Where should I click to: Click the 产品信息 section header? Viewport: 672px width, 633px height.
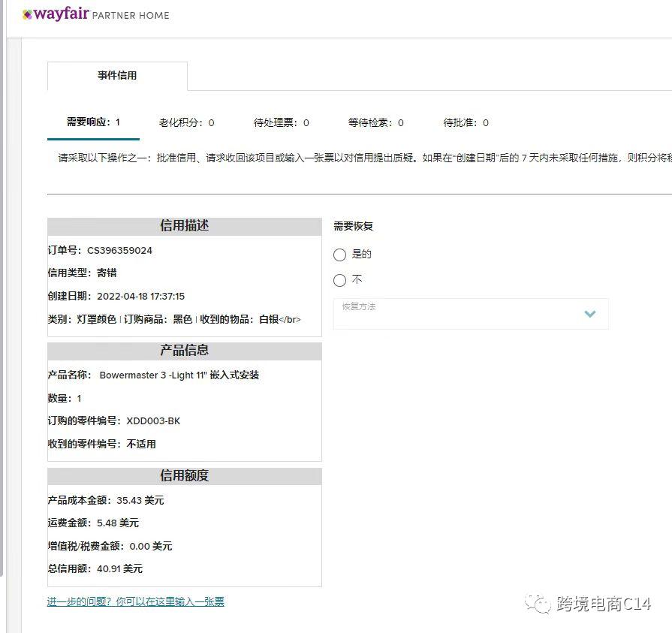pos(184,351)
